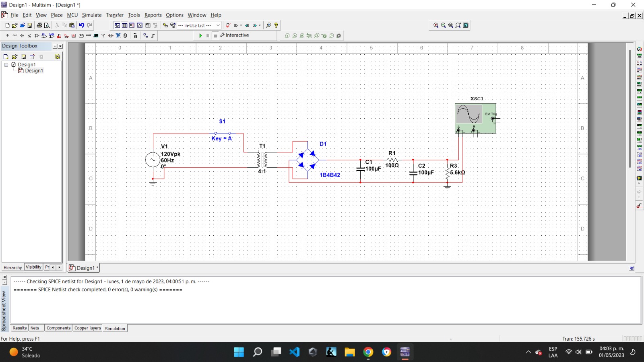Click the undo arrow icon
Viewport: 644px width, 362px height.
82,25
